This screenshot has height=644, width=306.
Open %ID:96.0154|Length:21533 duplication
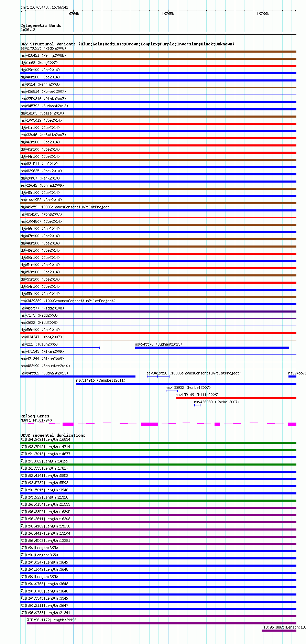(x=45, y=504)
